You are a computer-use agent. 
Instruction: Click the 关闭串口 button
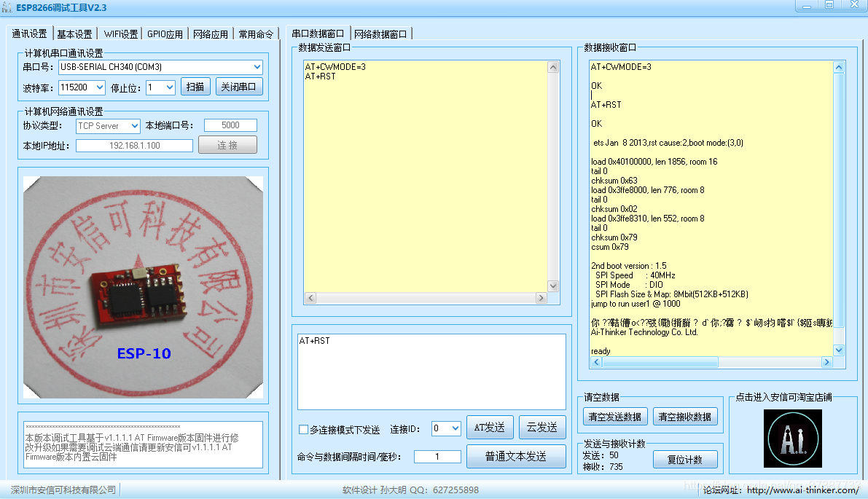coord(238,87)
